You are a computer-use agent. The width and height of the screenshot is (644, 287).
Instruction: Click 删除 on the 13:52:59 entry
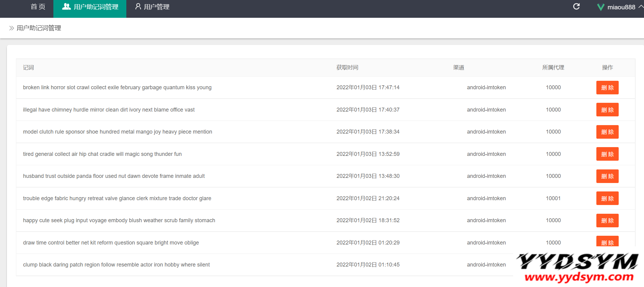pyautogui.click(x=607, y=154)
